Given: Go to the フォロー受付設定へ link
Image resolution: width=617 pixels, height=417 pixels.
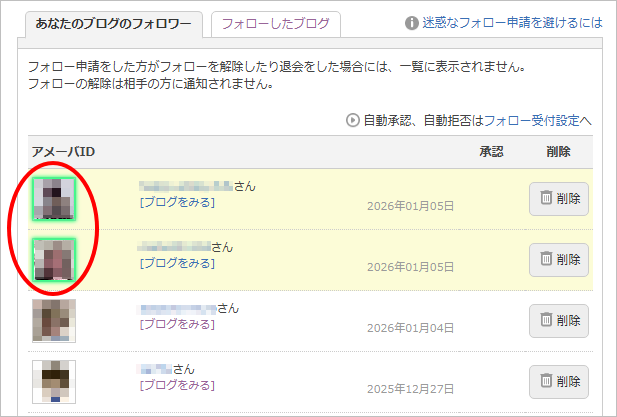Looking at the screenshot, I should coord(538,120).
